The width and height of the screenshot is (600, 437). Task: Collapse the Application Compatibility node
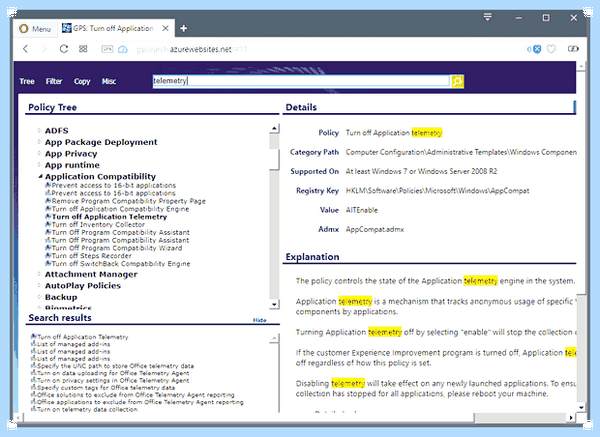click(x=40, y=176)
